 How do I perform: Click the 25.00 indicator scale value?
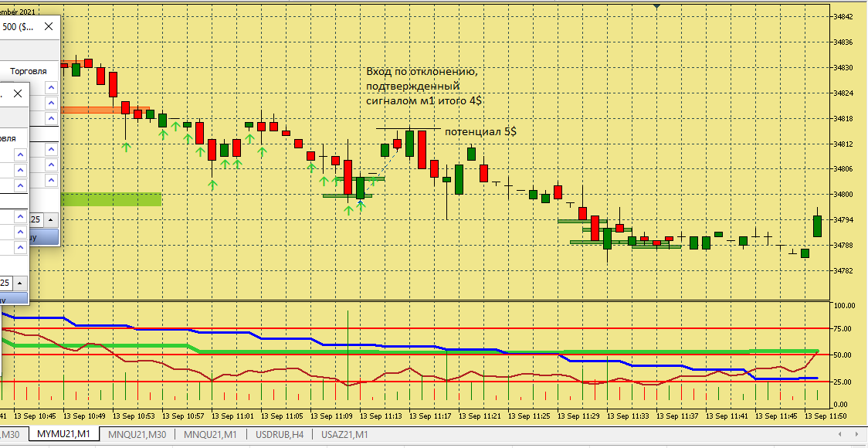click(844, 382)
